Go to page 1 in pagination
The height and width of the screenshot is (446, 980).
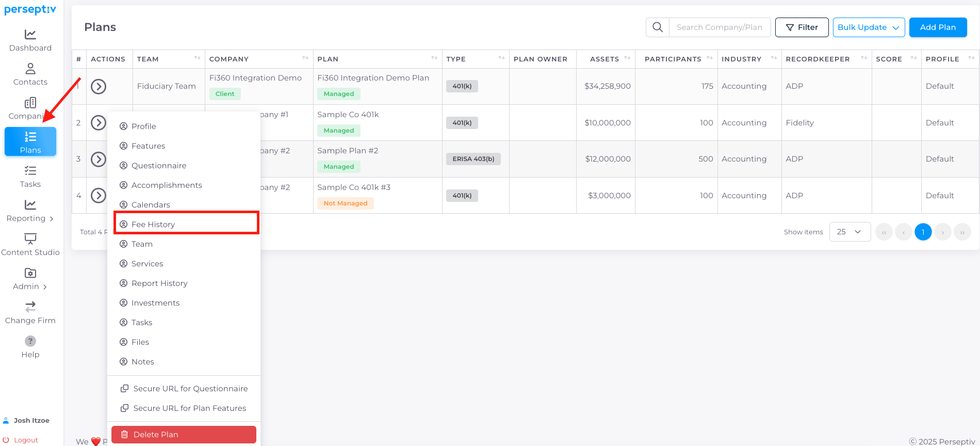point(923,232)
